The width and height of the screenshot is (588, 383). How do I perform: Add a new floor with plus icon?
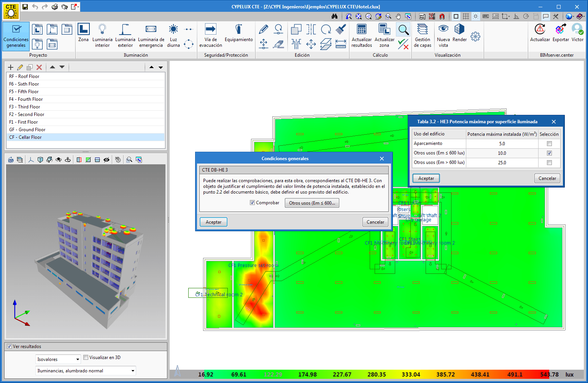(11, 67)
